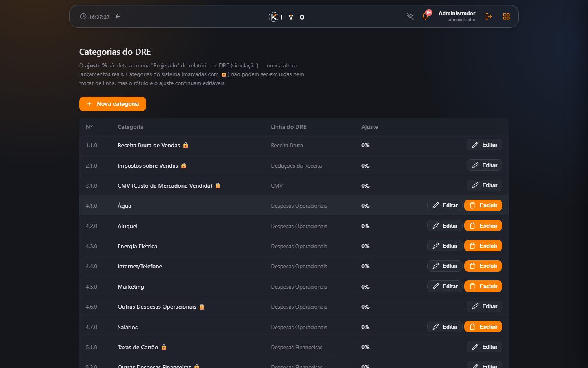Click the back arrow in top bar
The width and height of the screenshot is (588, 368).
[x=118, y=16]
